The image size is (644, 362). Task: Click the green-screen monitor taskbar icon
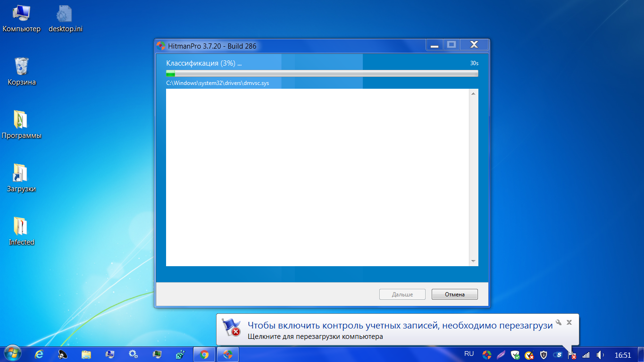point(157,354)
